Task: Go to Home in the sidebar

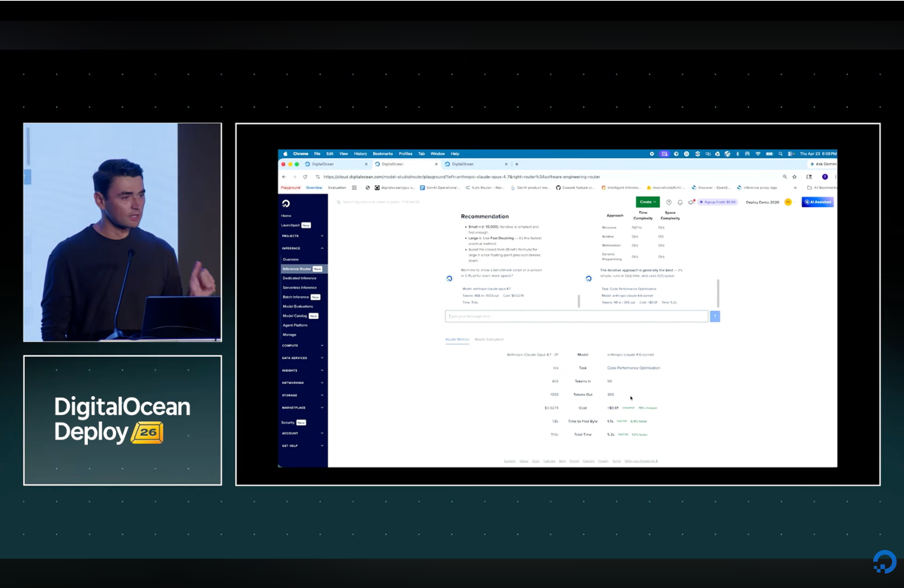Action: 287,216
